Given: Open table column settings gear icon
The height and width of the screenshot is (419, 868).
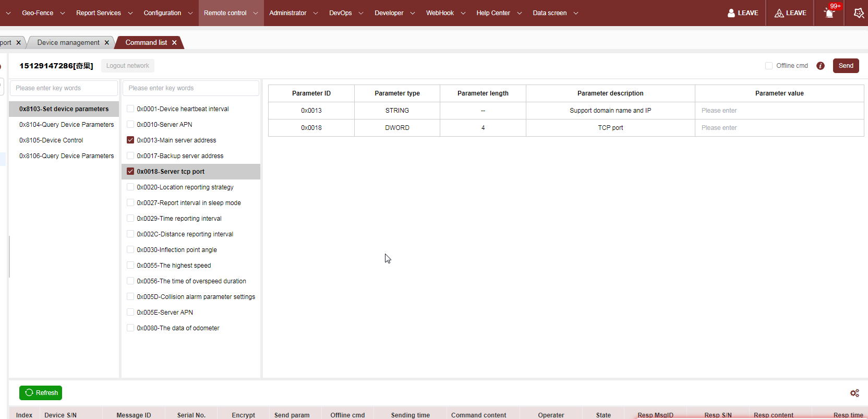Looking at the screenshot, I should [854, 393].
